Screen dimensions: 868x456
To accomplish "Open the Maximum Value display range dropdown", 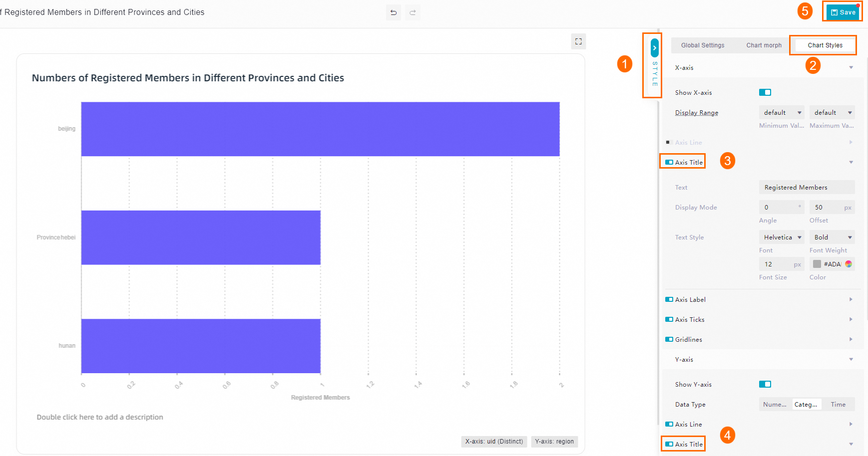I will coord(832,113).
